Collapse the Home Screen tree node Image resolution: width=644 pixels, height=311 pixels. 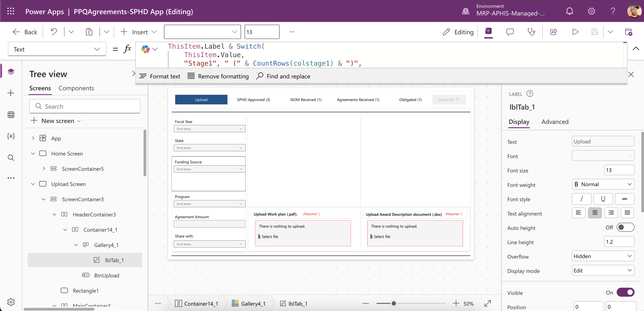pyautogui.click(x=33, y=153)
